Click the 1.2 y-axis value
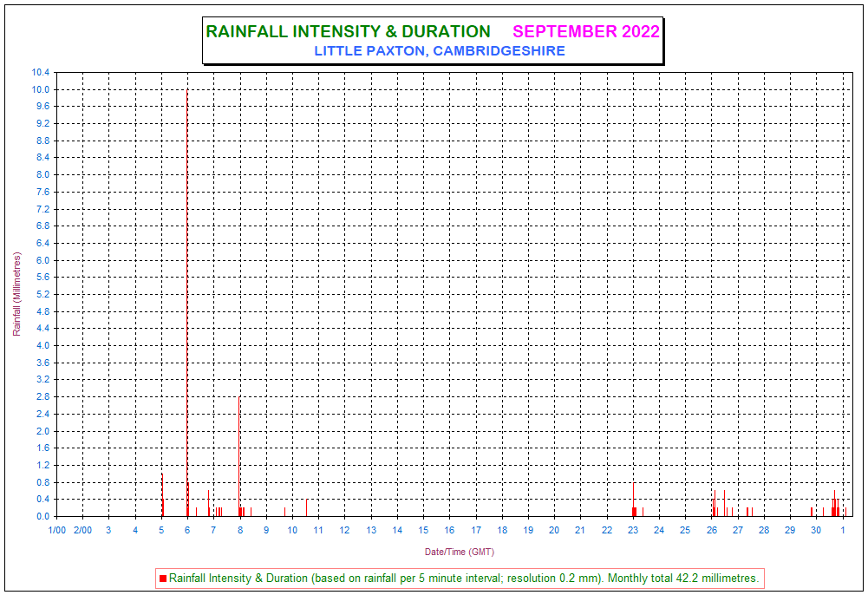 (x=42, y=466)
